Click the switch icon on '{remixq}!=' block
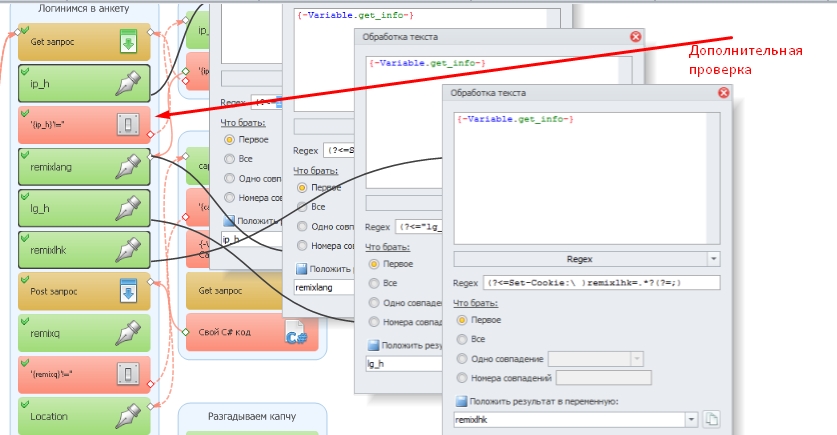837x435 pixels. tap(128, 374)
